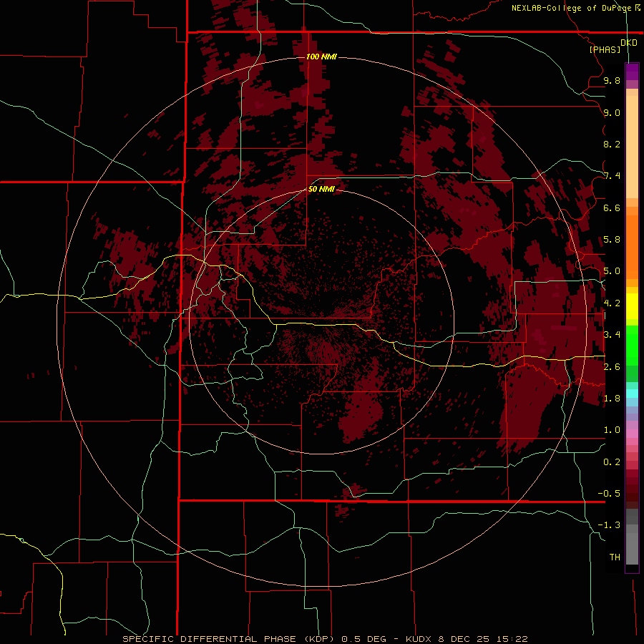Screen dimensions: 644x644
Task: Click the 100 NMI range ring label
Action: [321, 57]
